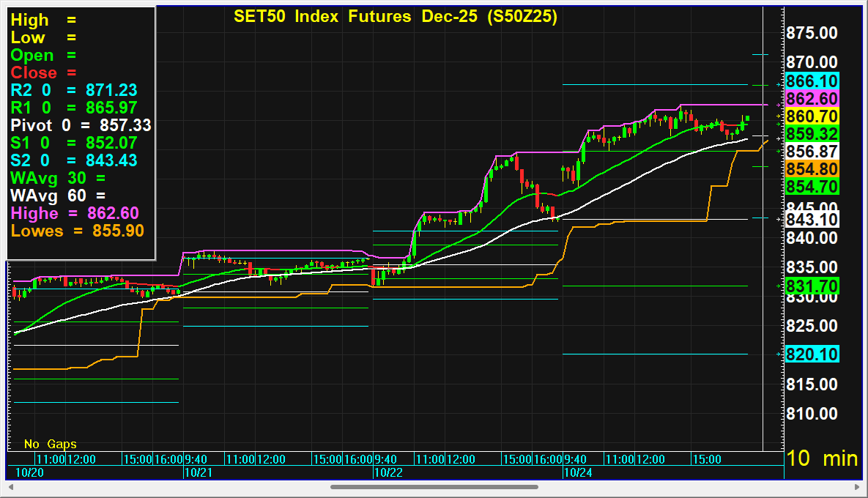The image size is (868, 498).
Task: Select the 10/21 date on the time axis
Action: tap(195, 473)
